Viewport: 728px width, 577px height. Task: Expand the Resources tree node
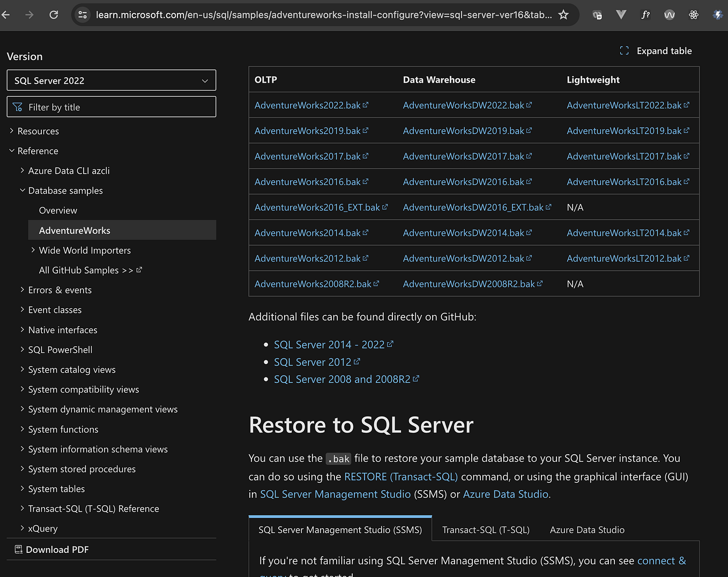click(x=12, y=131)
